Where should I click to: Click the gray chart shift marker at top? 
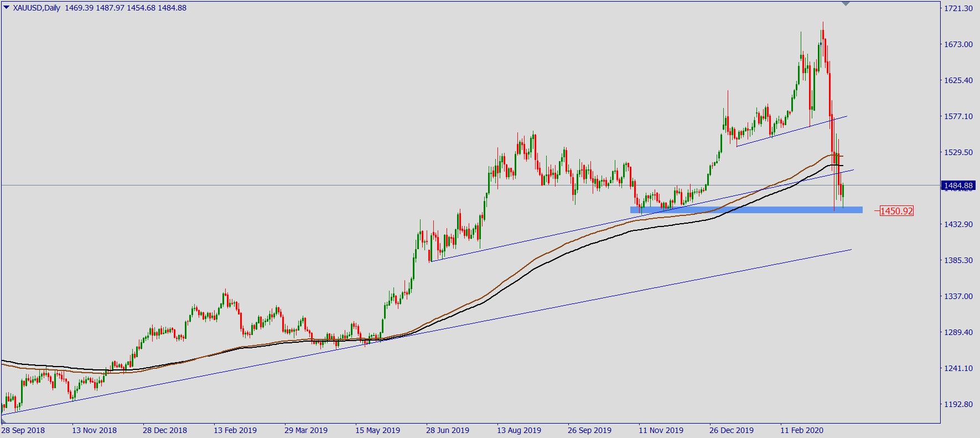(846, 4)
